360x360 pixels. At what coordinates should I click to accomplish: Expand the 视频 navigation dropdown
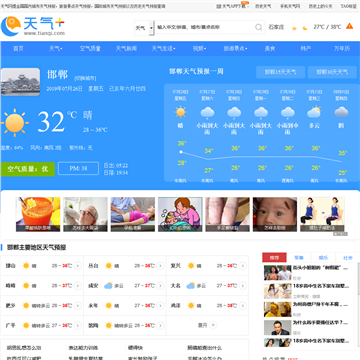click(199, 49)
